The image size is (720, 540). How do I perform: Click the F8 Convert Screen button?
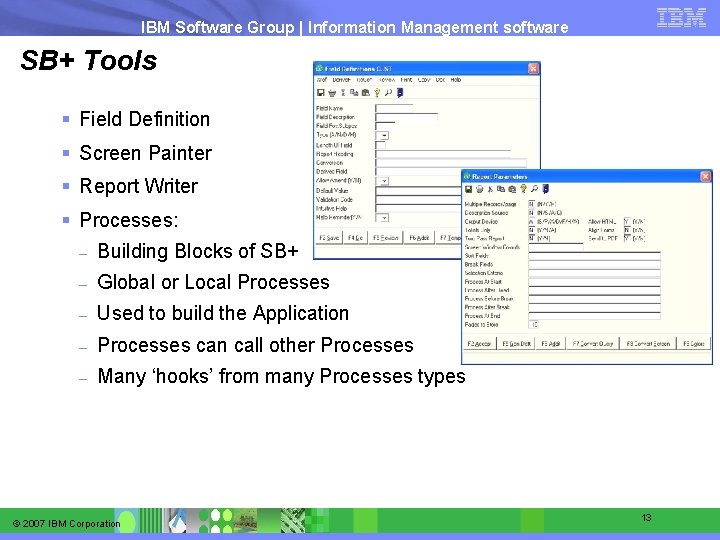648,343
